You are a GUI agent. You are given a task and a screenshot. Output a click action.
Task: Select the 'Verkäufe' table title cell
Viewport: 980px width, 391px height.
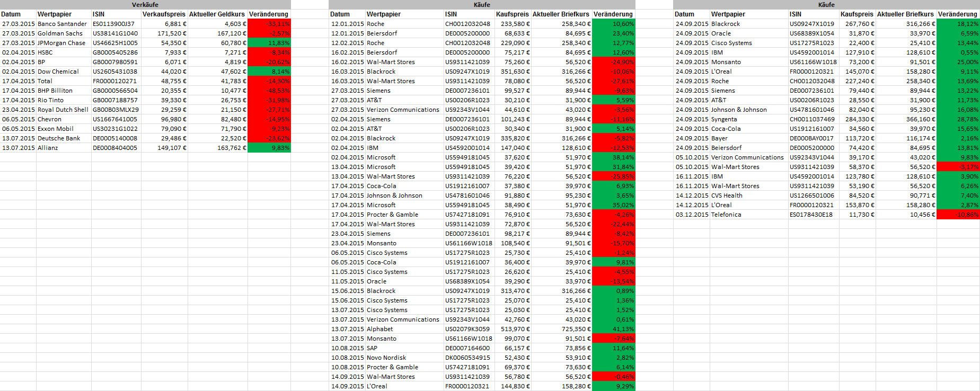tap(145, 5)
